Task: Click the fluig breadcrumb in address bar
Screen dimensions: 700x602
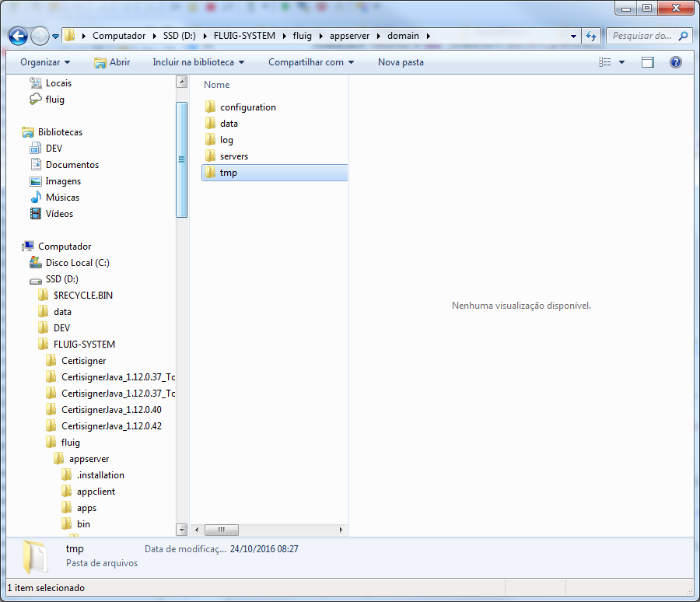Action: pyautogui.click(x=303, y=36)
